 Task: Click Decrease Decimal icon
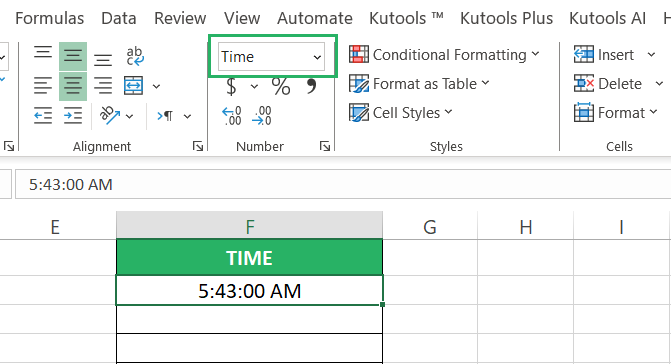pyautogui.click(x=261, y=115)
